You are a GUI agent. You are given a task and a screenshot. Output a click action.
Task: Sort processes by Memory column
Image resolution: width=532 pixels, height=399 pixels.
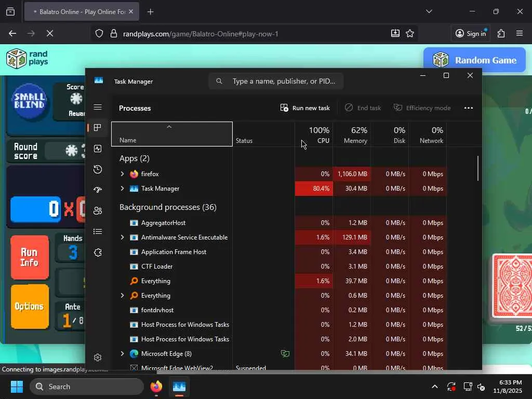352,134
